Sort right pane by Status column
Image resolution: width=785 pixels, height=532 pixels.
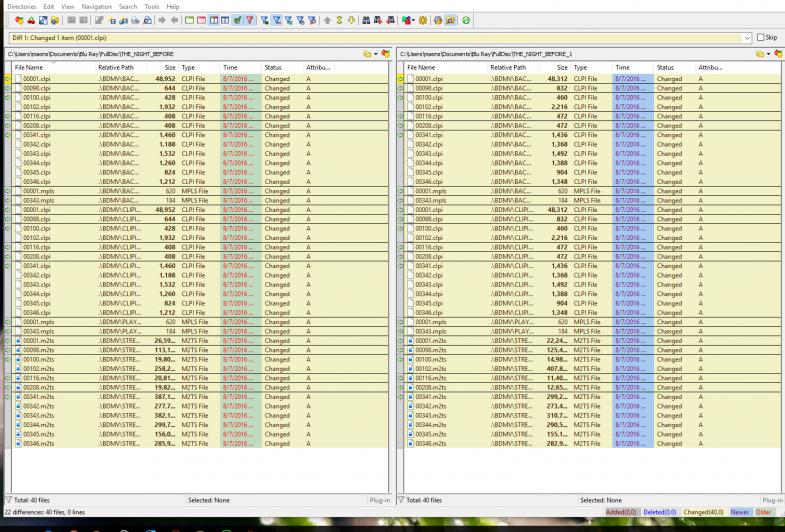coord(674,68)
